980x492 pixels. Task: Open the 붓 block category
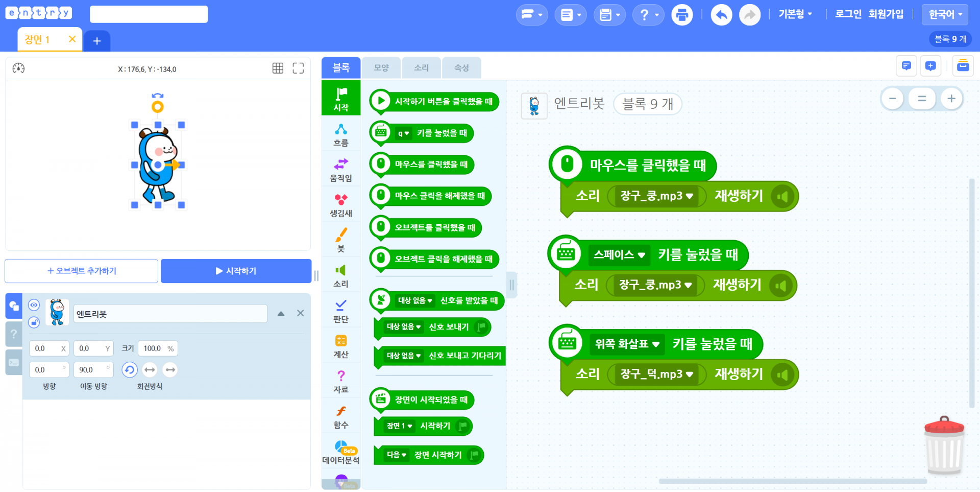341,241
